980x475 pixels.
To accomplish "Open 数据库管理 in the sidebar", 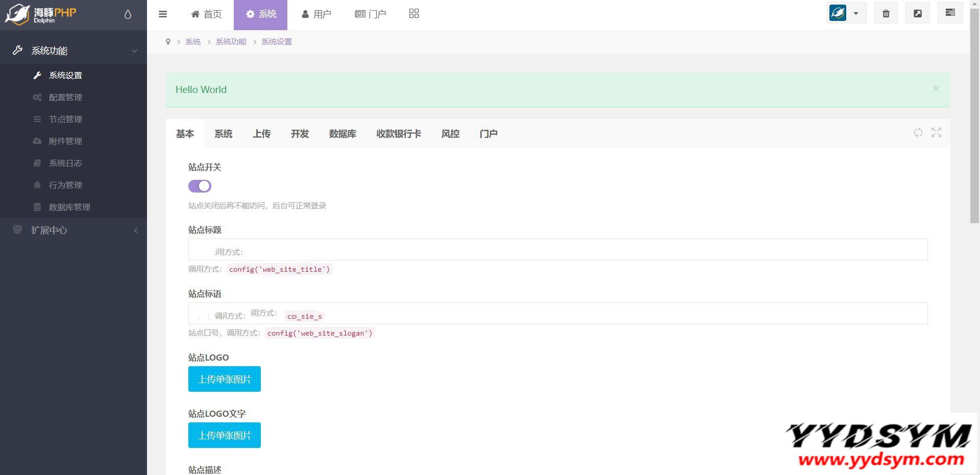I will (x=69, y=207).
